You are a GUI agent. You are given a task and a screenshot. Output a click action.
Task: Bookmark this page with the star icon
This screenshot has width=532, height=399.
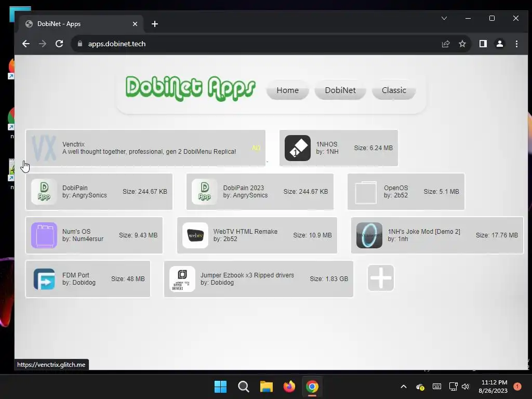[x=462, y=44]
